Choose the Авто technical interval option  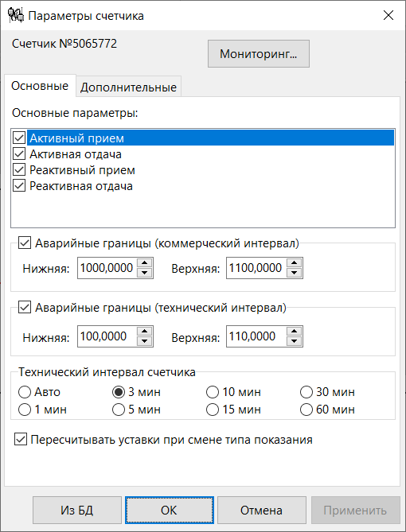click(25, 392)
